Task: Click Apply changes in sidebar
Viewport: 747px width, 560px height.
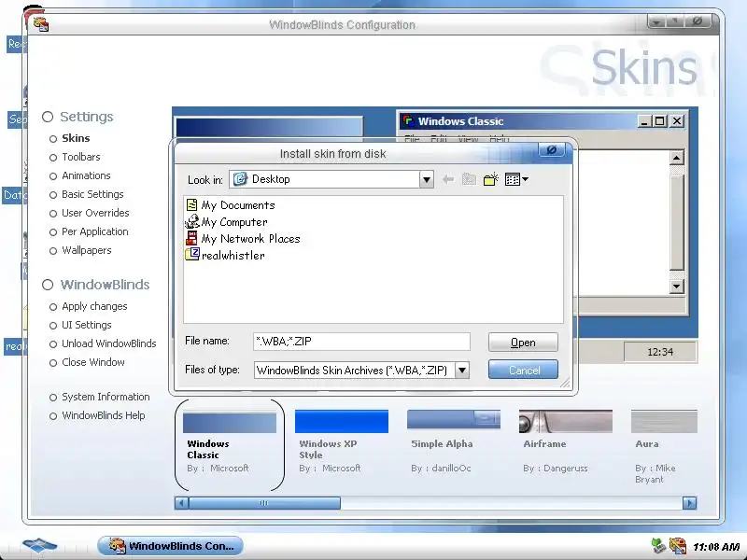Action: pyautogui.click(x=94, y=306)
